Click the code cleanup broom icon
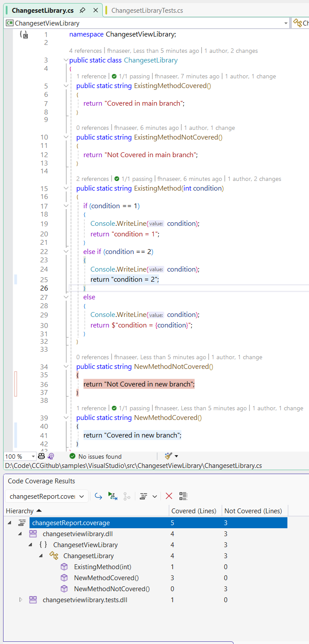The image size is (309, 644). [168, 456]
